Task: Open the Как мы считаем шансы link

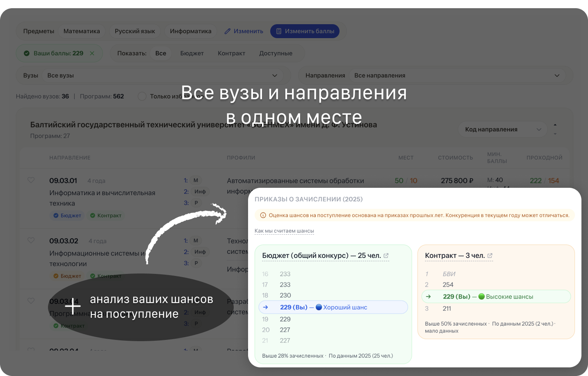Action: tap(284, 230)
